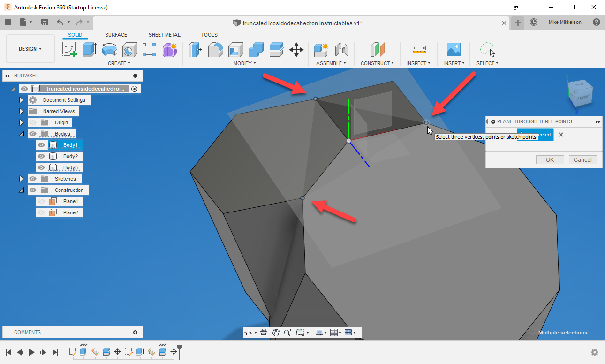Image resolution: width=605 pixels, height=364 pixels.
Task: Open the DESIGN workspace dropdown
Action: point(30,48)
